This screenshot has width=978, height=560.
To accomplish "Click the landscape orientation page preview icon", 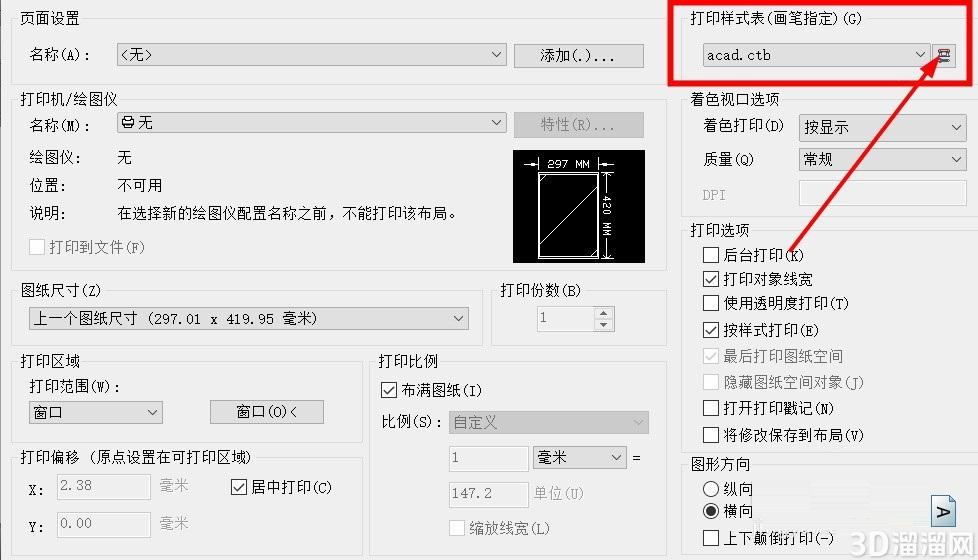I will click(942, 511).
